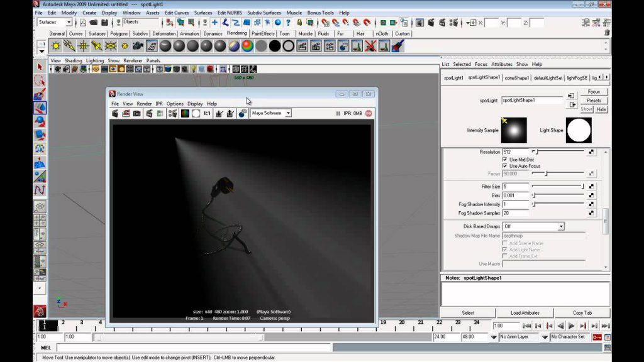Image resolution: width=644 pixels, height=362 pixels.
Task: Create a spot light from shelf
Action: [x=97, y=46]
